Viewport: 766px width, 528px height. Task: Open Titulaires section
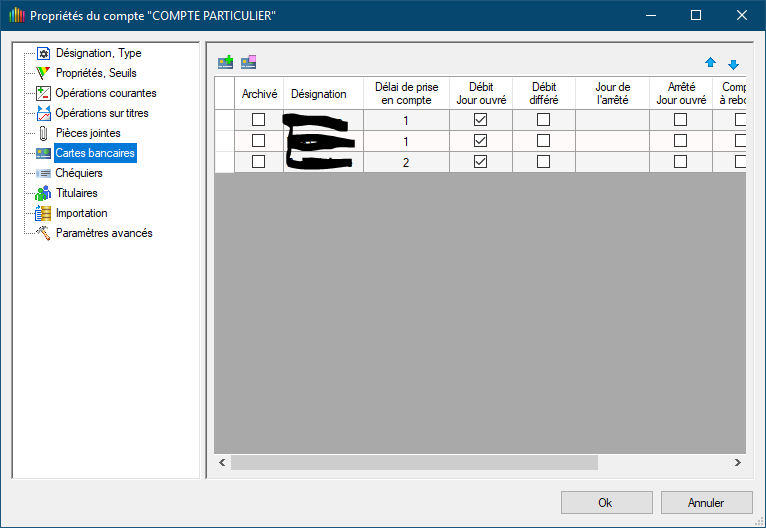[77, 193]
